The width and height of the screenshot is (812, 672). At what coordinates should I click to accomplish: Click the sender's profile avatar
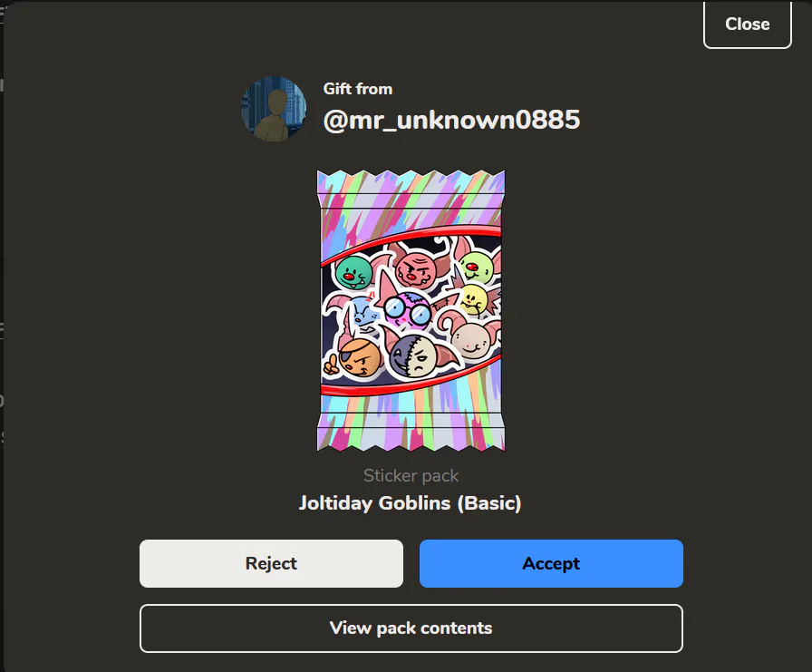tap(274, 109)
